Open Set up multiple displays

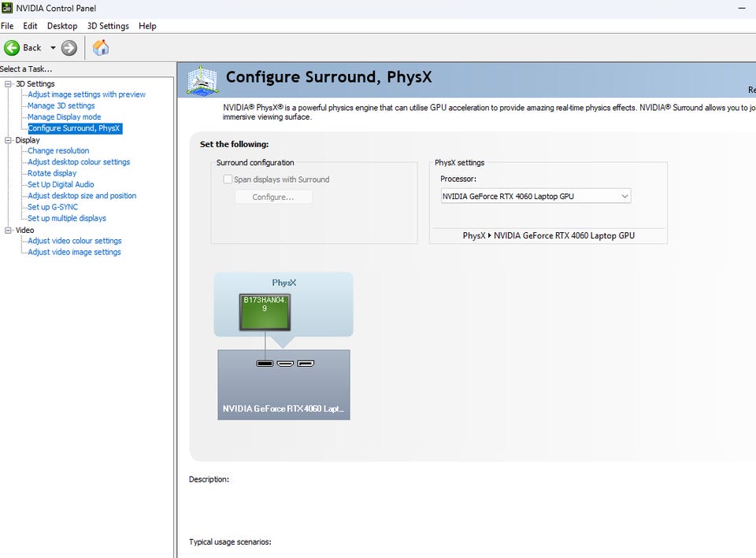(67, 218)
